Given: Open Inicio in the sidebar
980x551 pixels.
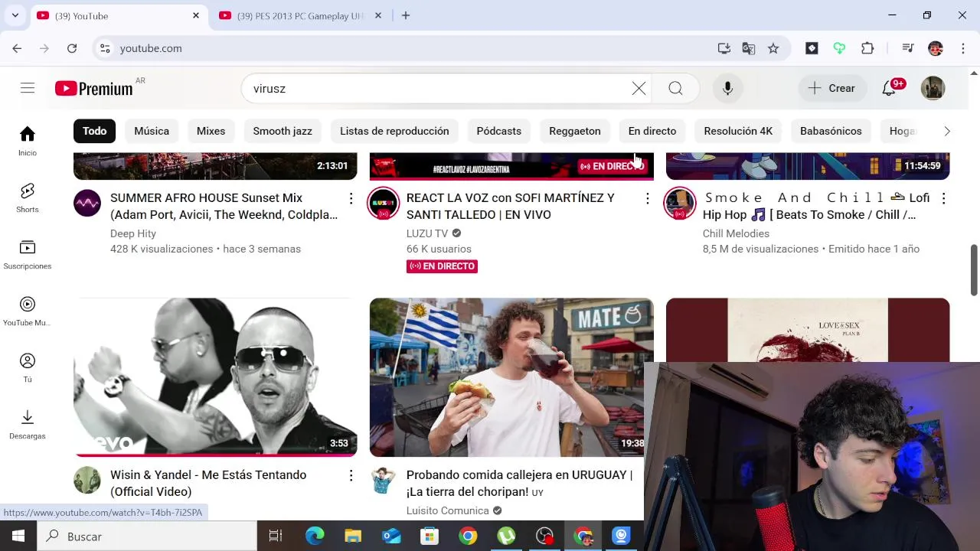Looking at the screenshot, I should [28, 142].
